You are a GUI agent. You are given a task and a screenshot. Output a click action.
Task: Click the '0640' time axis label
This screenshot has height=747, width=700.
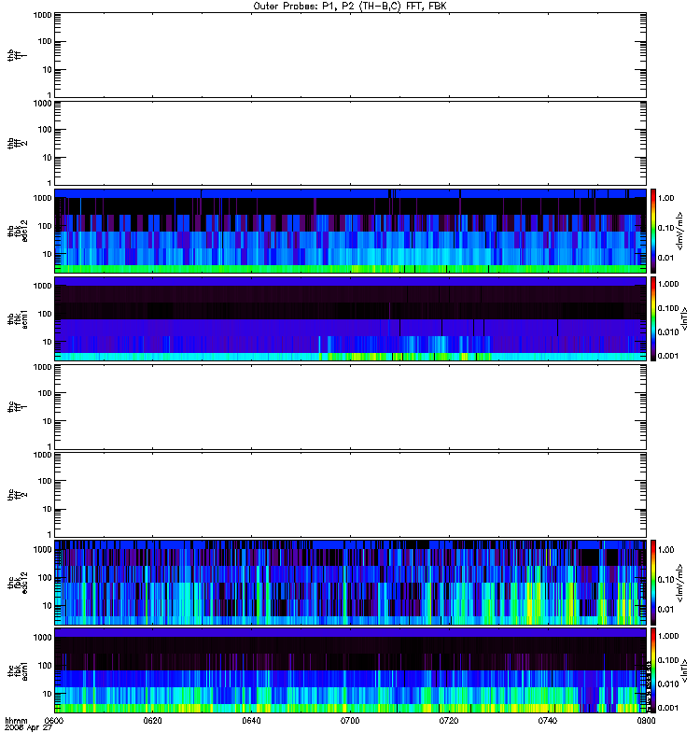[251, 720]
